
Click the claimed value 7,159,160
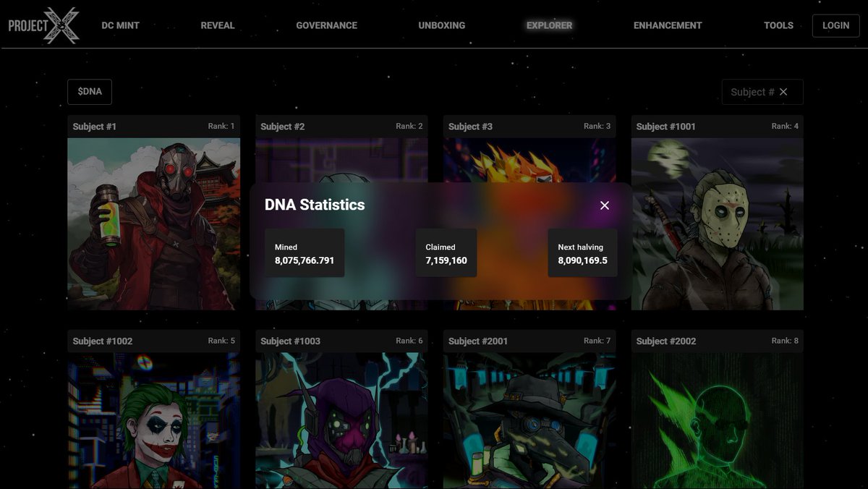coord(446,260)
